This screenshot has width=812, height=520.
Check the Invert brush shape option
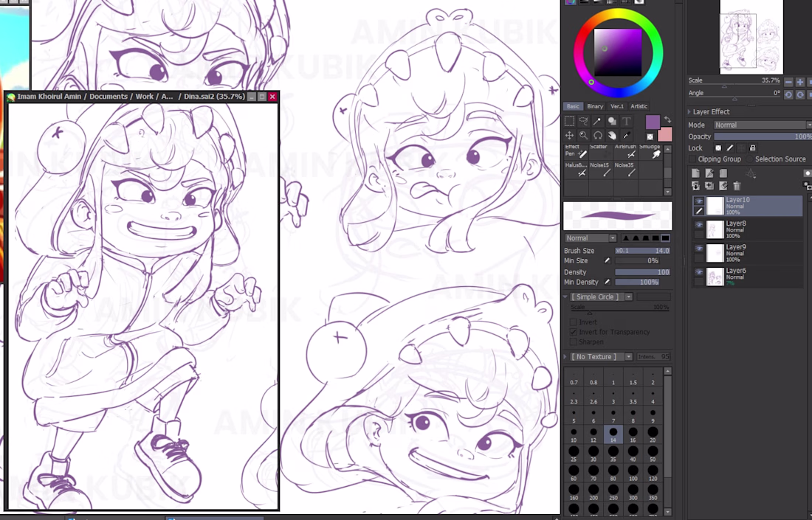click(x=574, y=322)
